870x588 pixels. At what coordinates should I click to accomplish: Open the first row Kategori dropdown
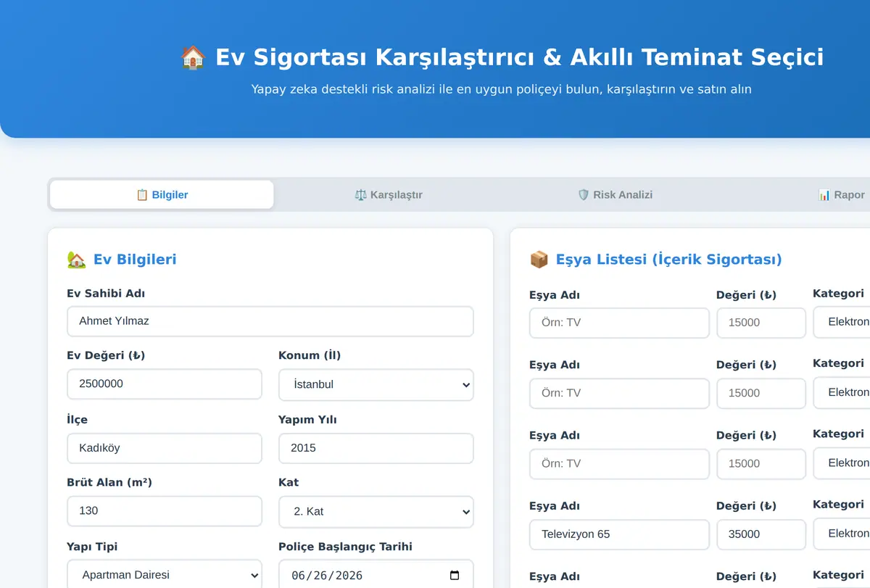(x=842, y=322)
